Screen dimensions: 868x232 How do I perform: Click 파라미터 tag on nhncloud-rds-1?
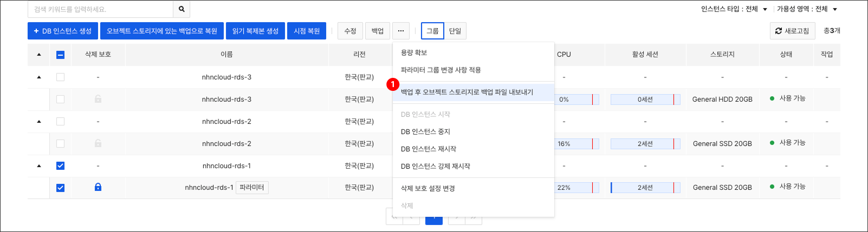[252, 188]
